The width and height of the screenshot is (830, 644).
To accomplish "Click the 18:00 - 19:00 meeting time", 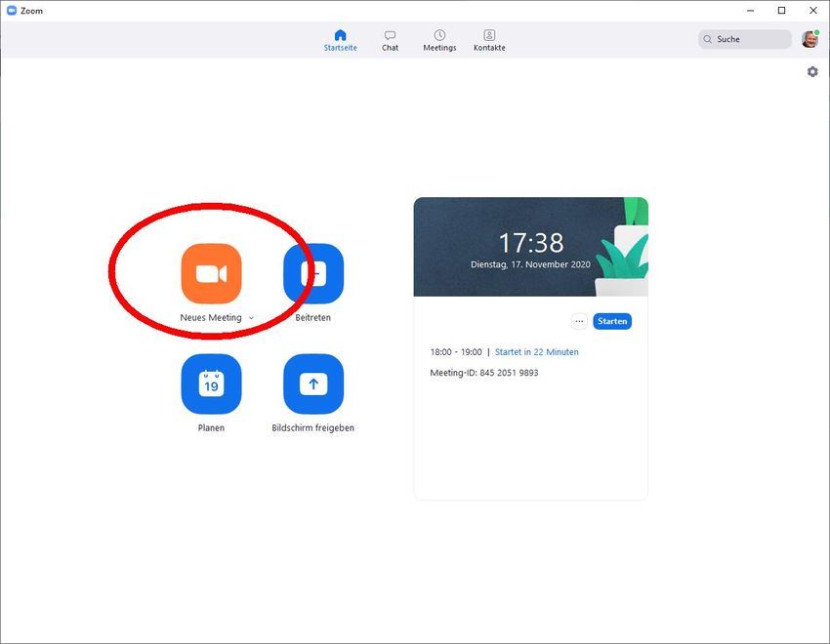I will click(456, 352).
